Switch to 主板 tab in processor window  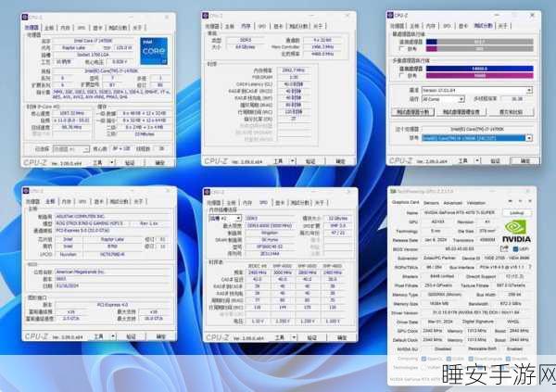49,28
